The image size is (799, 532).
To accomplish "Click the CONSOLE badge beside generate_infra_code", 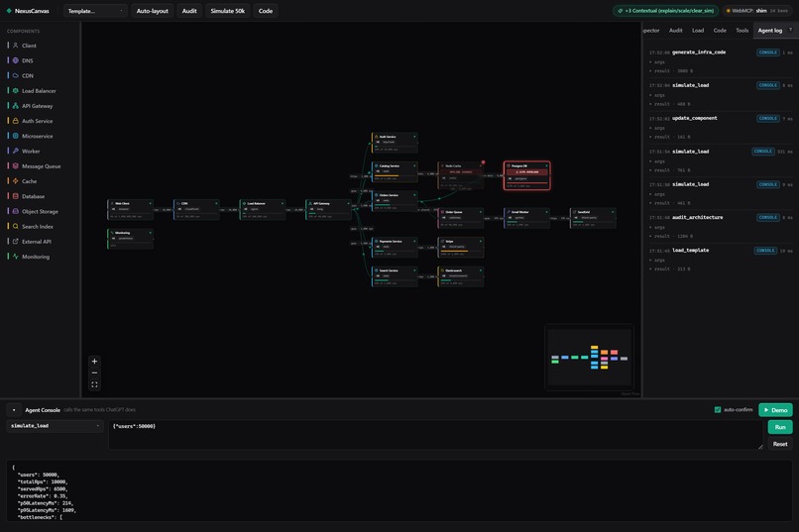I will pos(768,53).
